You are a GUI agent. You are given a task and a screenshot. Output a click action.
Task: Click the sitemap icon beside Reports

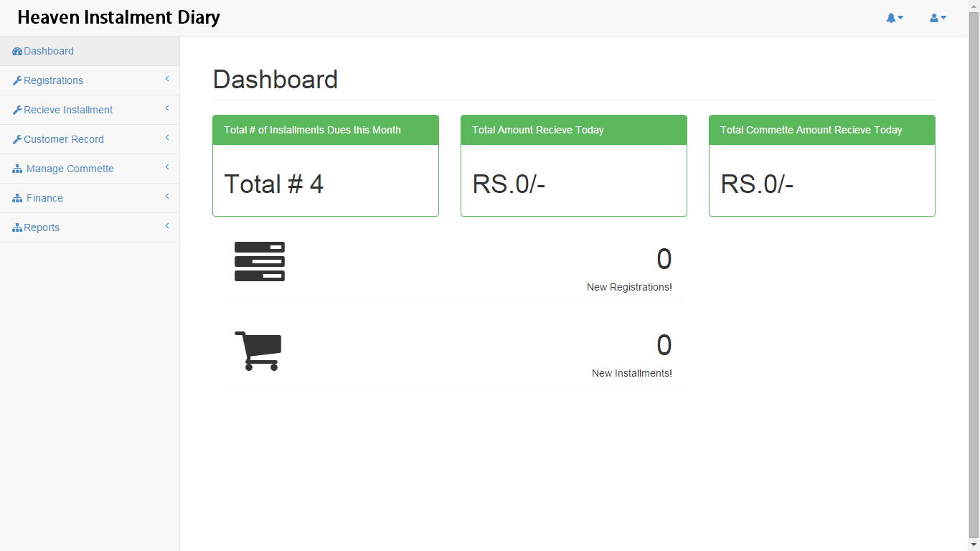pos(17,228)
